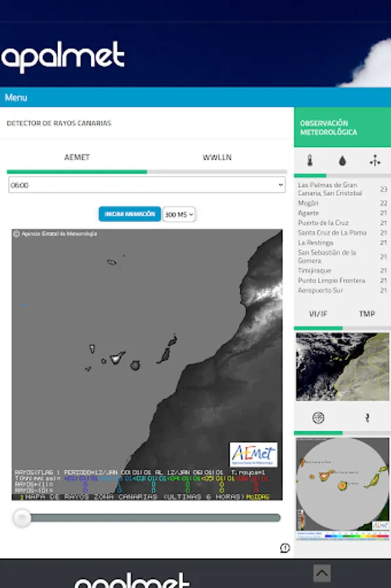Select the water drop precipitation icon

click(x=342, y=161)
